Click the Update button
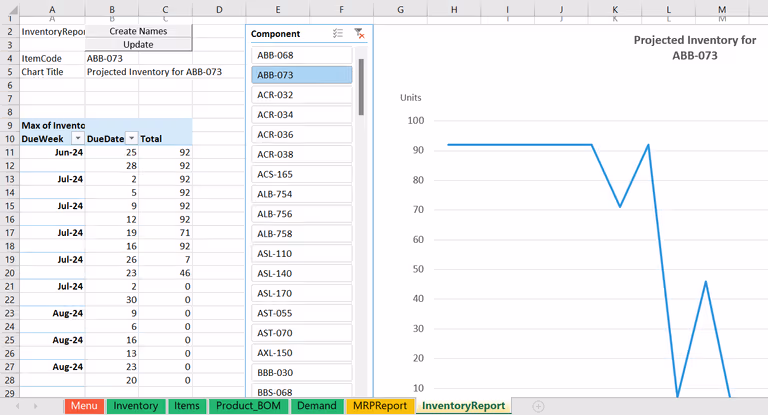The image size is (768, 415). point(138,44)
